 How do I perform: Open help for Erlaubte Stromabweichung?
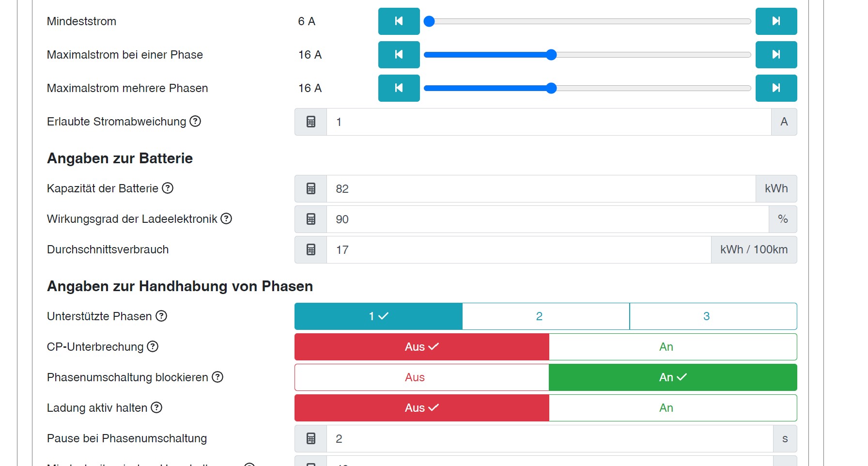point(195,121)
